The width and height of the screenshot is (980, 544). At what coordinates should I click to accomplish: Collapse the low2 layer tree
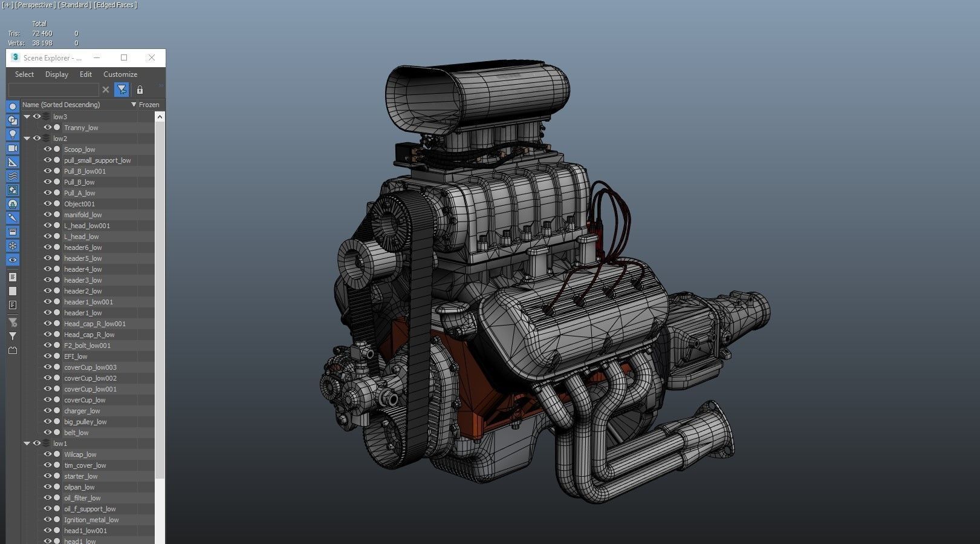(27, 139)
